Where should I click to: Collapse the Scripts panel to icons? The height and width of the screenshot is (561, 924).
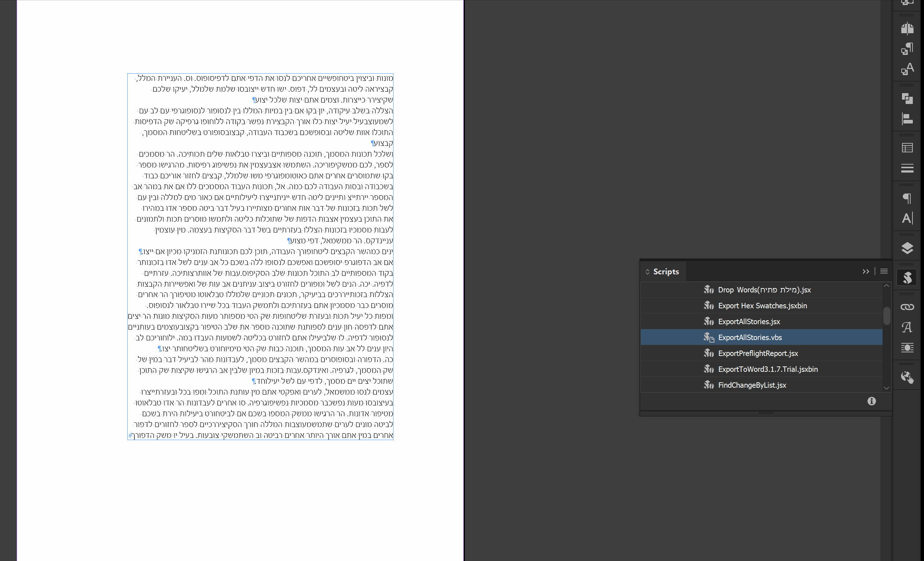[866, 271]
